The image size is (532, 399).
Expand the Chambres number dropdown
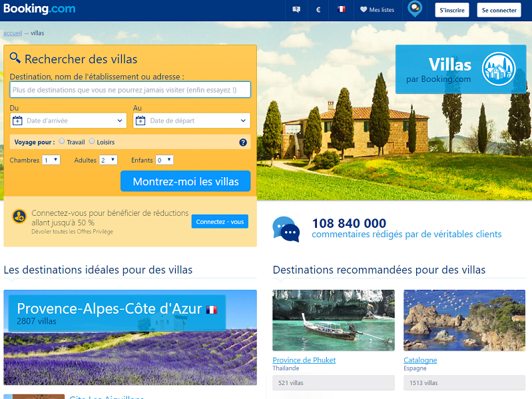pos(51,160)
